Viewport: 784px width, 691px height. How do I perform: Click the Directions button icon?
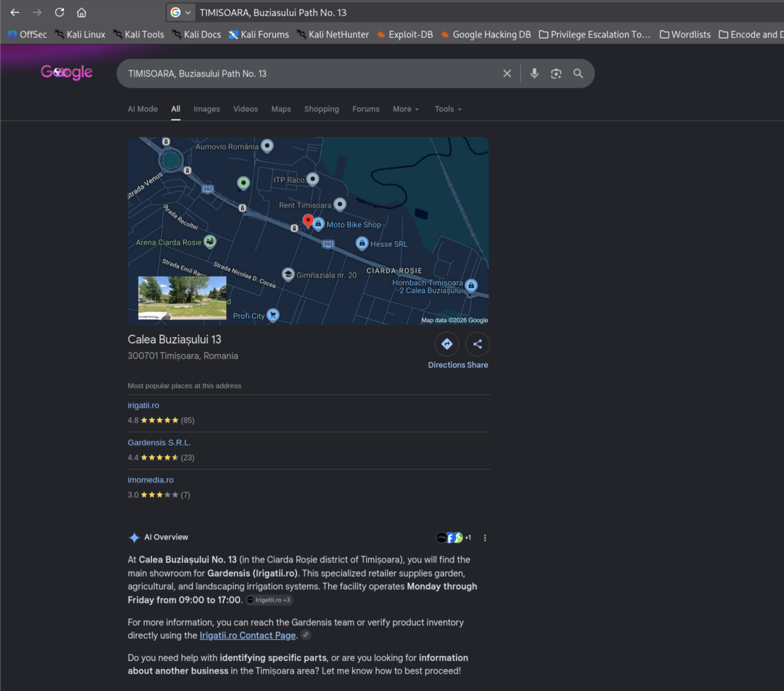coord(447,344)
